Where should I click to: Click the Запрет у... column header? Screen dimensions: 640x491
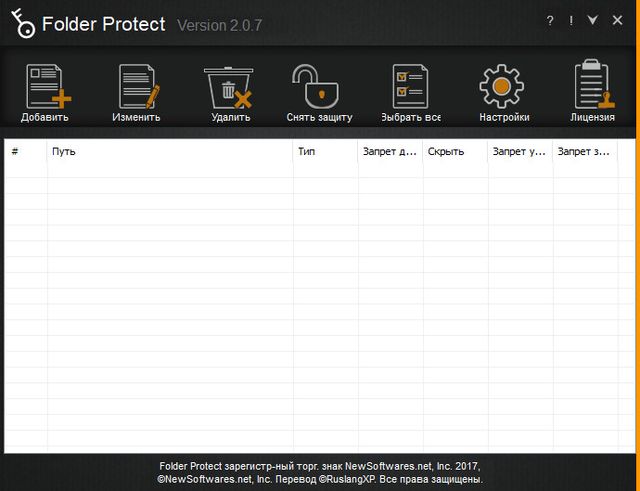[520, 151]
